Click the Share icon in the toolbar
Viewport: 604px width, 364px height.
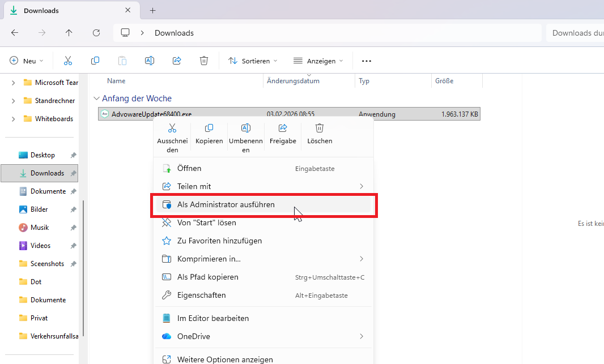(177, 61)
